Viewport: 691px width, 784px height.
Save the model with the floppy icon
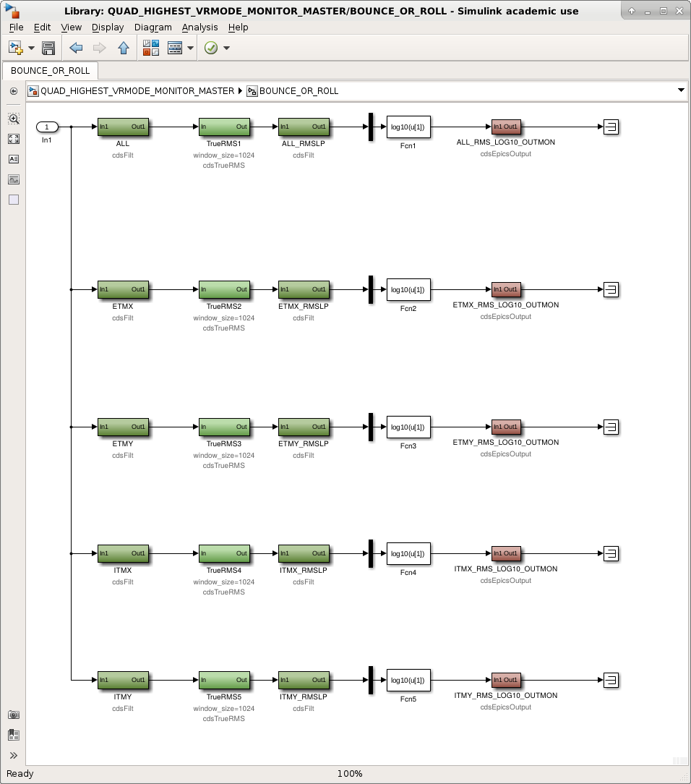48,48
